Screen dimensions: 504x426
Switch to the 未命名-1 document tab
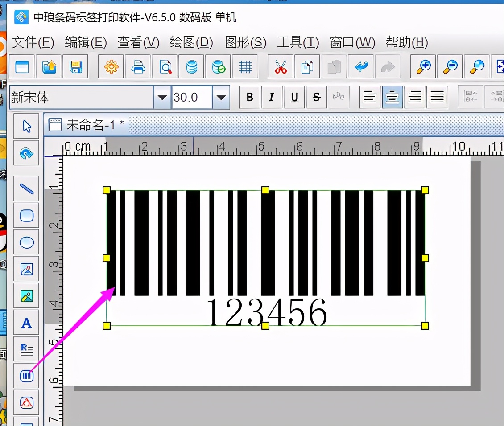pyautogui.click(x=86, y=125)
